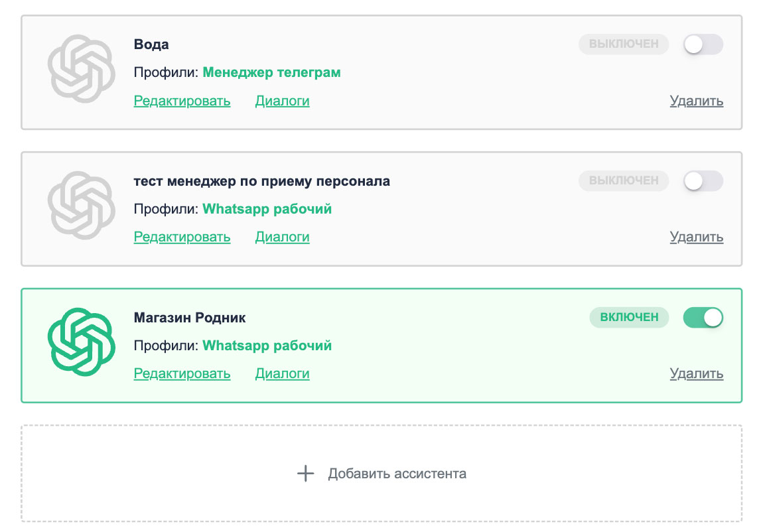The height and width of the screenshot is (532, 763).
Task: Disable the Магазин Родник assistant toggle
Action: click(x=703, y=318)
